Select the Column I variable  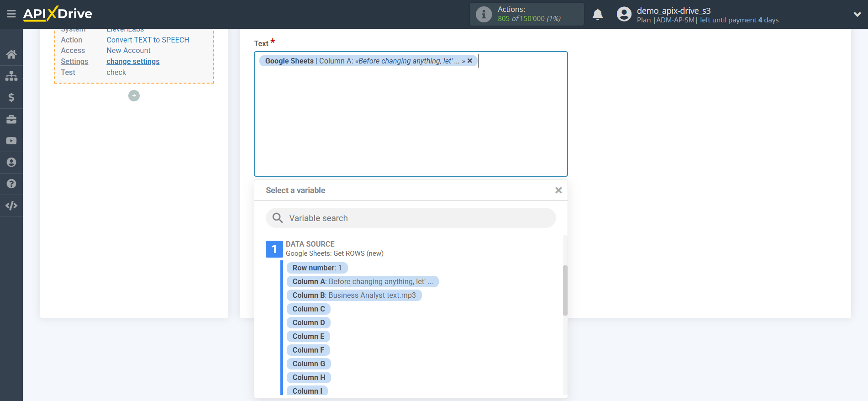307,390
